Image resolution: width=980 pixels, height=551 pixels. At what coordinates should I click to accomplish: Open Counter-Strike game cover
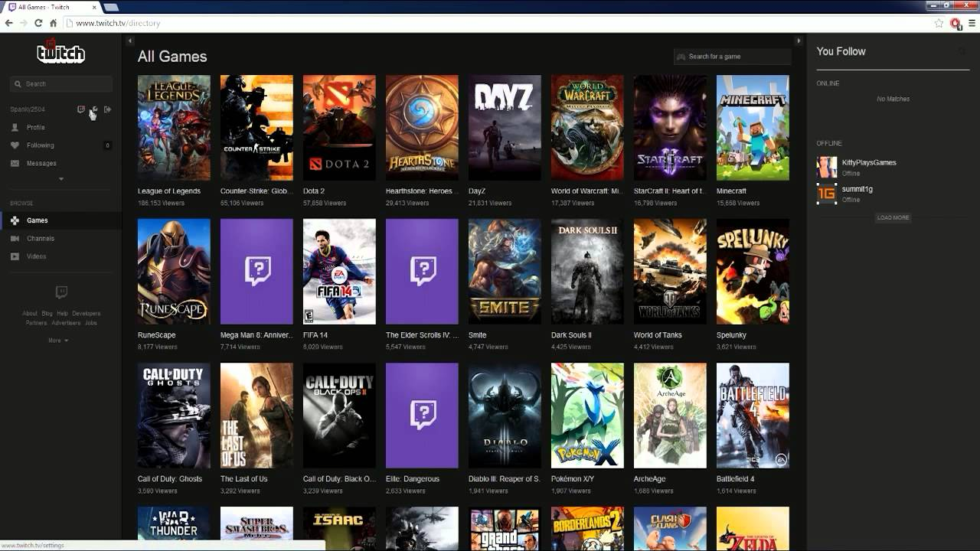click(256, 128)
